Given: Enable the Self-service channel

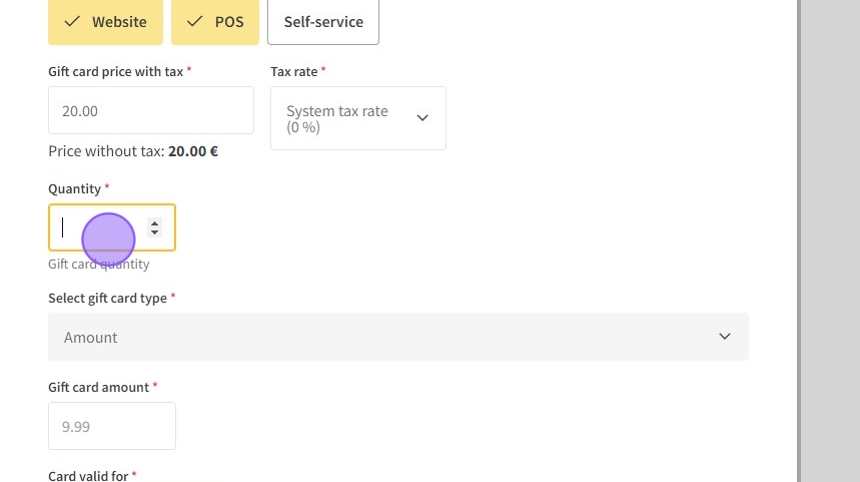Looking at the screenshot, I should point(323,21).
